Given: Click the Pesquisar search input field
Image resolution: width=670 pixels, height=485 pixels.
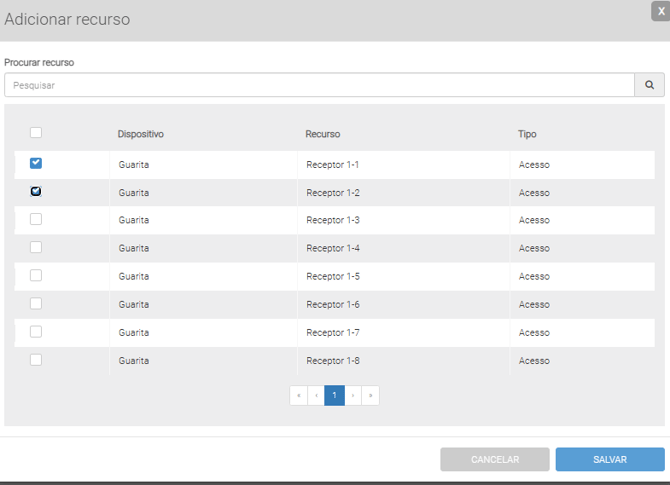Looking at the screenshot, I should (x=319, y=85).
